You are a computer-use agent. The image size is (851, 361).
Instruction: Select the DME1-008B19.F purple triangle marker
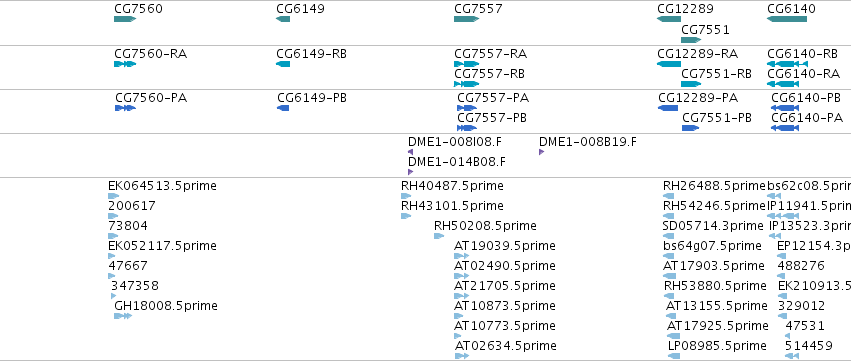[541, 152]
